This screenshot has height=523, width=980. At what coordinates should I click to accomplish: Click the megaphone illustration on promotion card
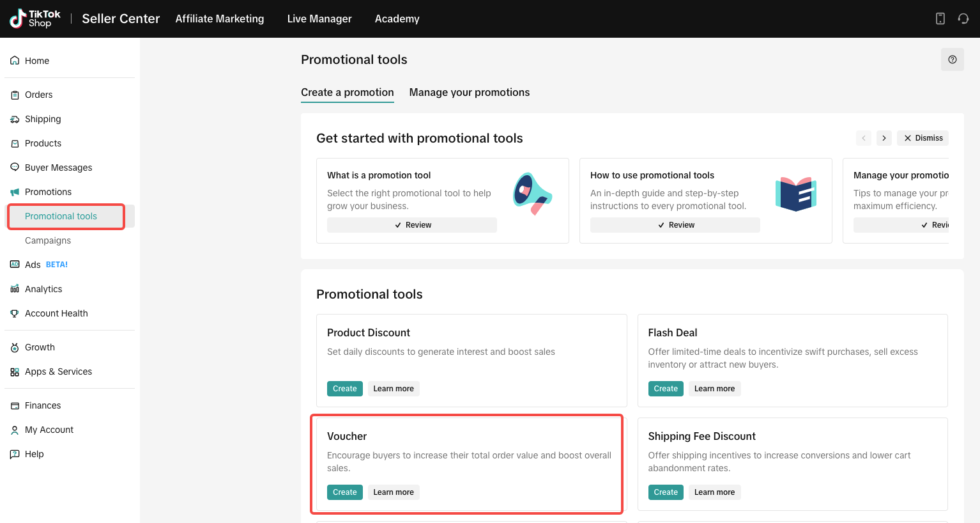coord(532,193)
